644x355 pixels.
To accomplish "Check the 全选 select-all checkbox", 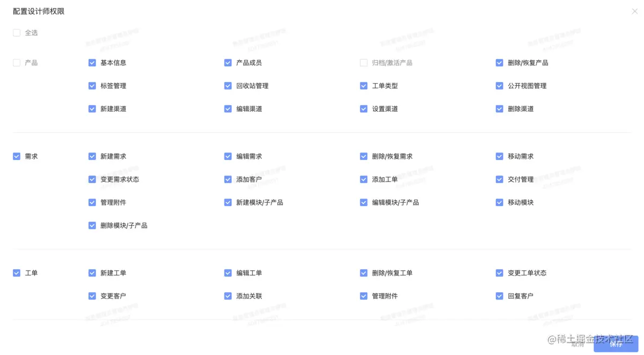I will (x=17, y=33).
